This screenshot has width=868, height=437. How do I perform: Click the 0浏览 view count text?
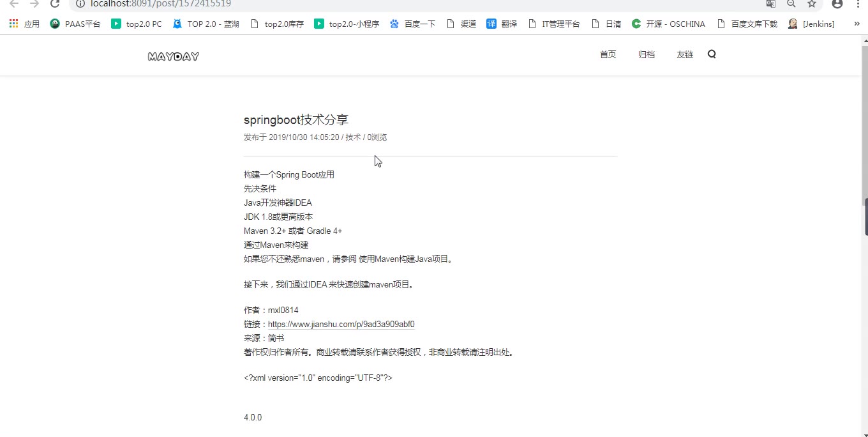(x=377, y=137)
